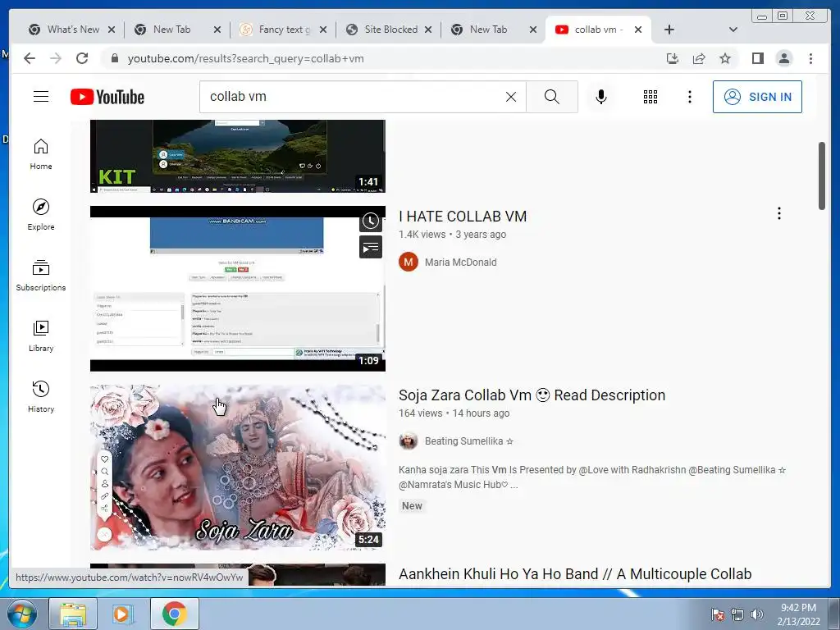Expand the tab search chevron
The image size is (840, 630).
pyautogui.click(x=733, y=30)
